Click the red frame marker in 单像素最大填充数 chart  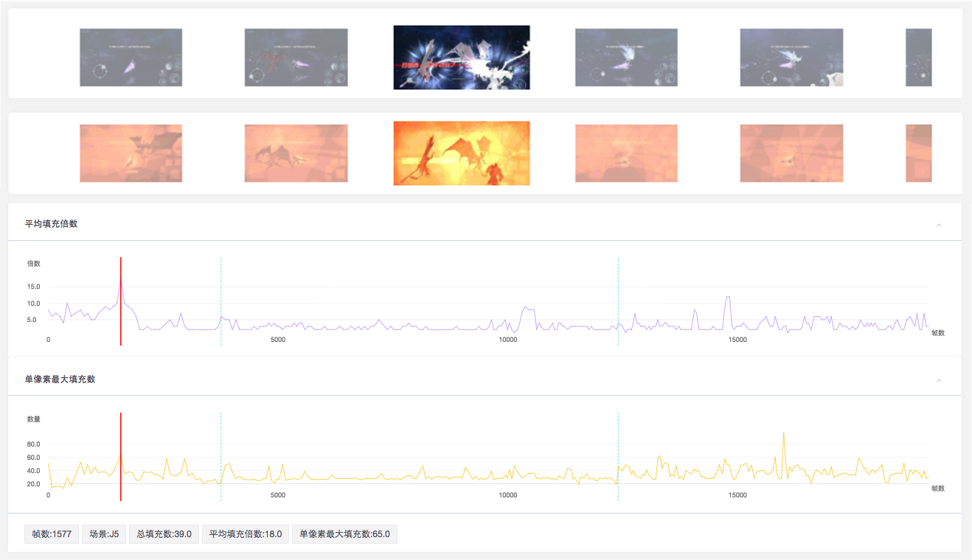point(121,457)
